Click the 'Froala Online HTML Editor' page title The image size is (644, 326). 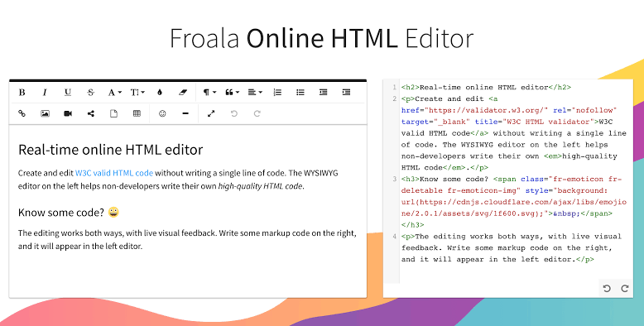322,38
